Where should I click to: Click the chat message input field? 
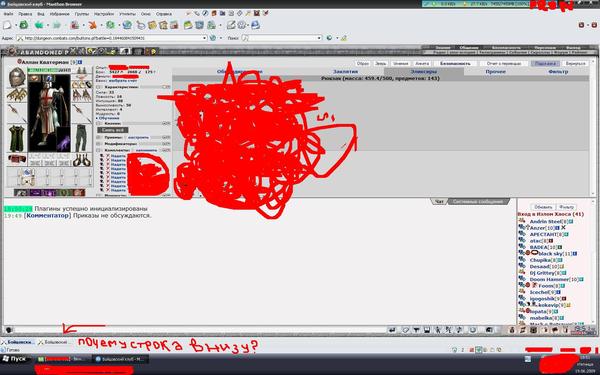tap(199, 329)
